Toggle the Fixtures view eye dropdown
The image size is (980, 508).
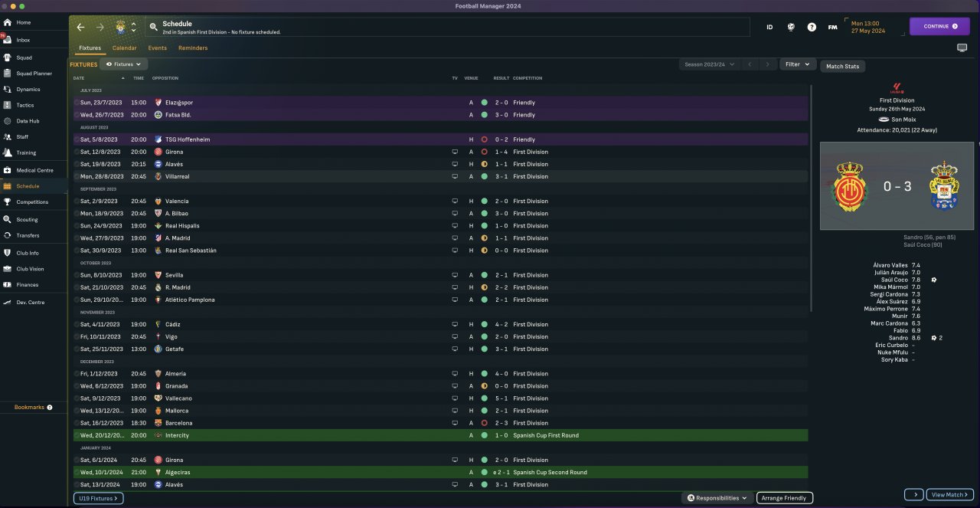coord(123,64)
